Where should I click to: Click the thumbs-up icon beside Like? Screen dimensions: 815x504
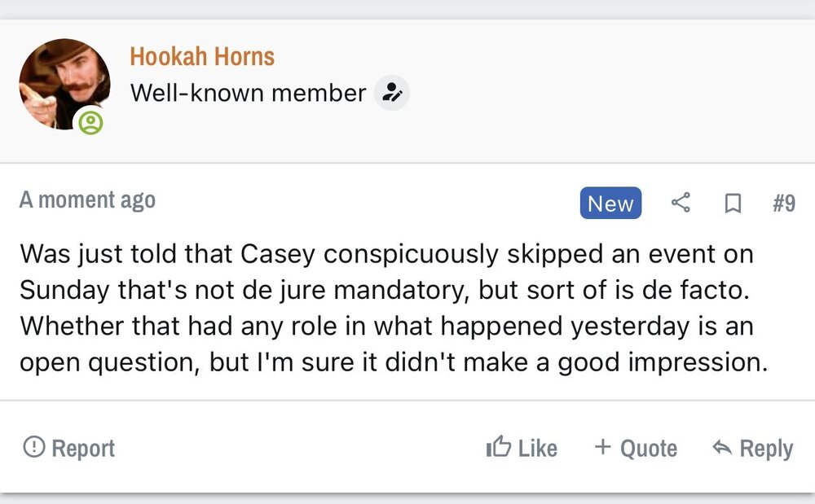pyautogui.click(x=498, y=447)
